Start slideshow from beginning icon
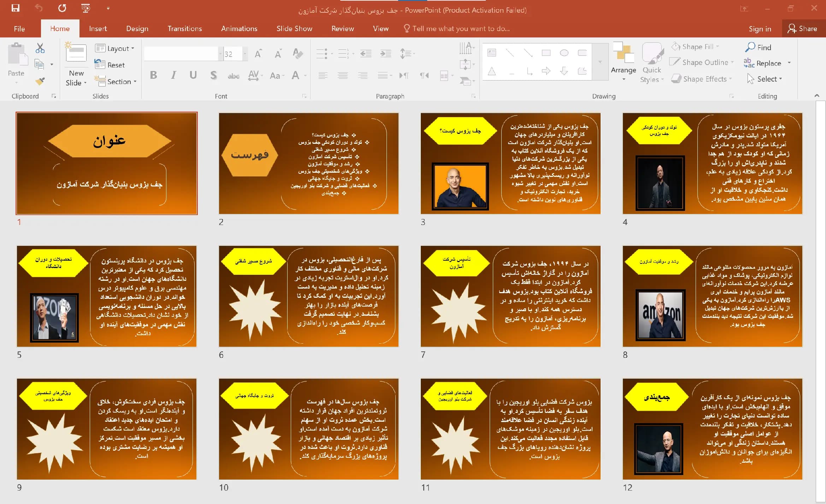This screenshot has height=504, width=826. [x=85, y=8]
